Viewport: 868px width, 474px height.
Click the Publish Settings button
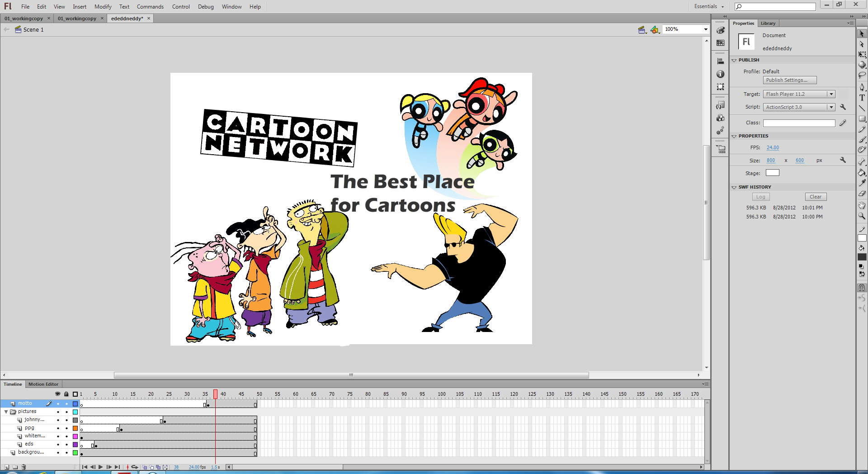point(789,80)
